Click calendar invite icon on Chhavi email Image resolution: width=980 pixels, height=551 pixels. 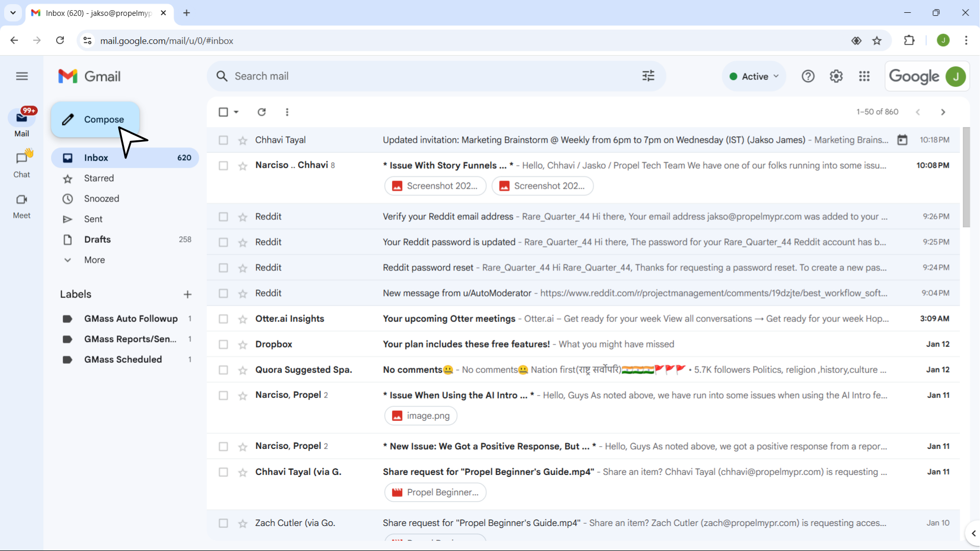tap(902, 140)
